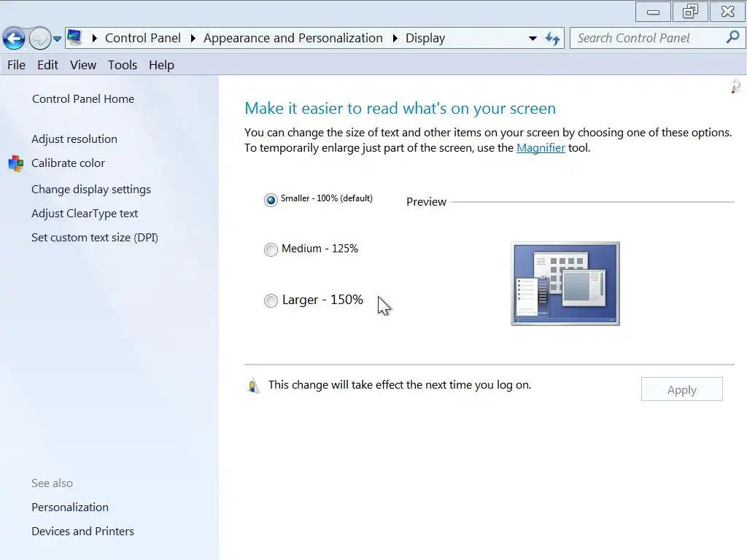Open the Help menu
Image resolution: width=747 pixels, height=560 pixels.
coord(161,65)
